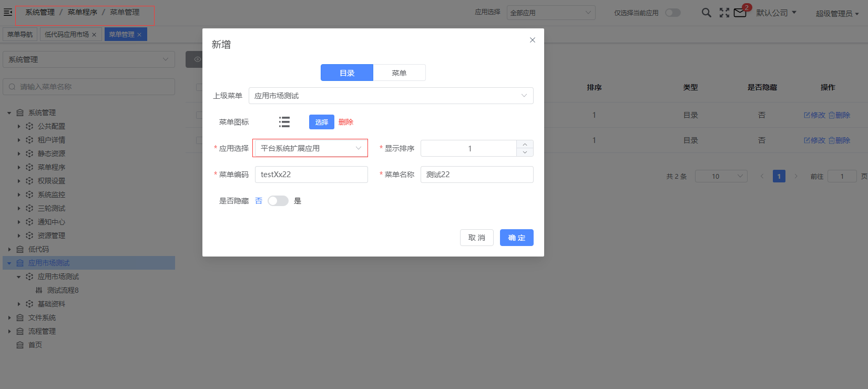Click 删除 in the second table row
Screen dimensions: 868x389
coord(839,140)
